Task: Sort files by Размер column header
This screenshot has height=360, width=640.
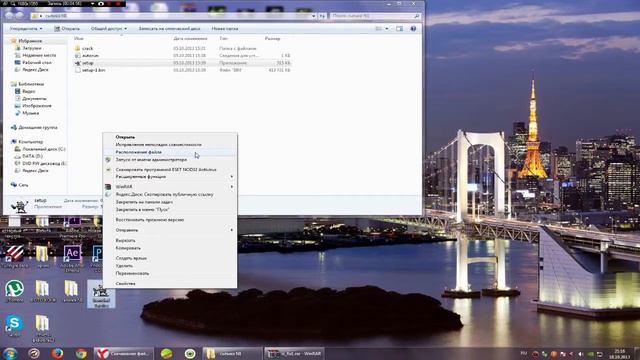Action: coord(272,38)
